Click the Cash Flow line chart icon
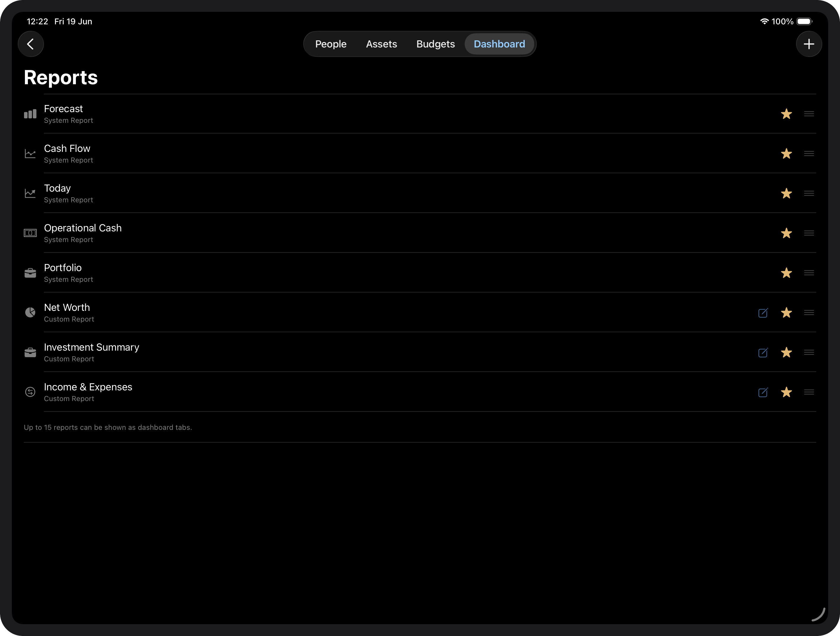 (x=30, y=154)
